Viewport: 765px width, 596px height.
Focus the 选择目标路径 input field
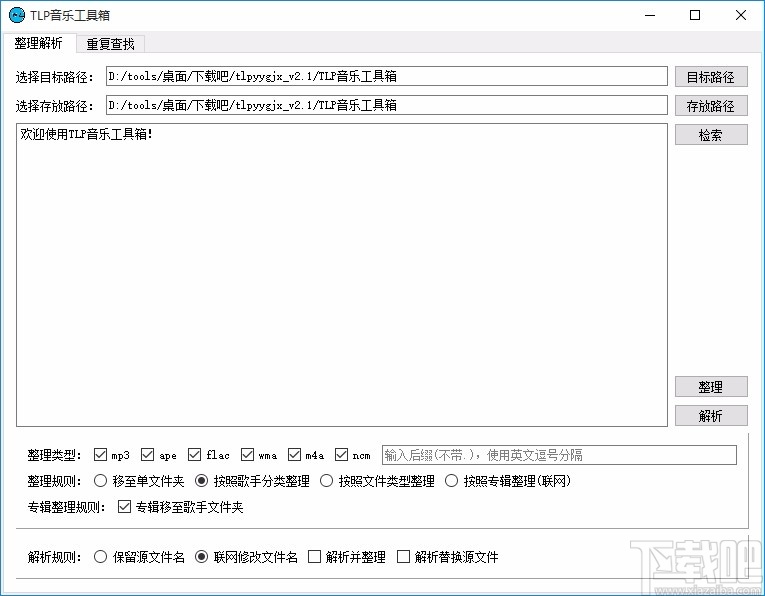386,76
